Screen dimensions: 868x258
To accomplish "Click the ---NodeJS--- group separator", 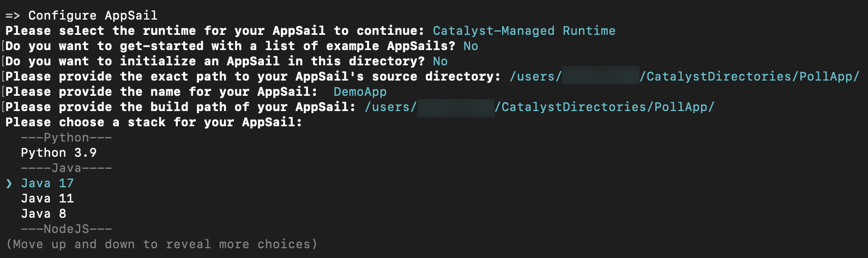I will [66, 229].
